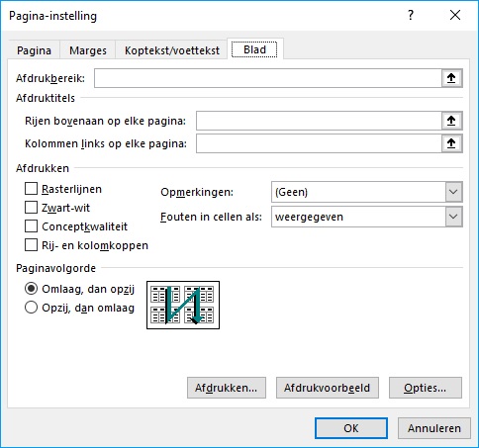Screen dimensions: 479x448
Task: Open the Marges tab
Action: pos(88,50)
